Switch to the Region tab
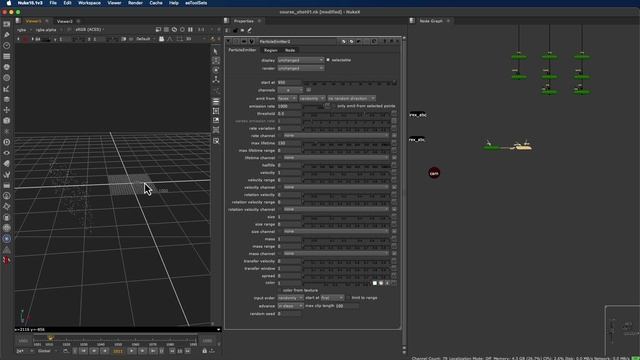 [x=271, y=50]
